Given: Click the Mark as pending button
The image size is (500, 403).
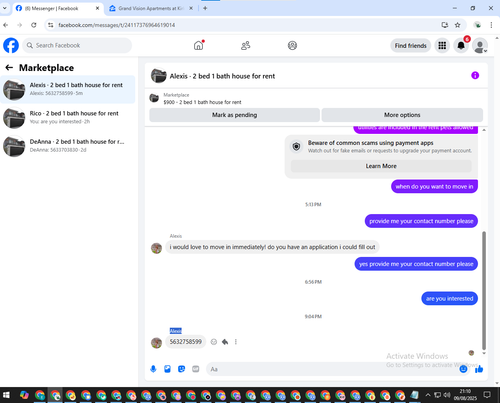Looking at the screenshot, I should 234,115.
